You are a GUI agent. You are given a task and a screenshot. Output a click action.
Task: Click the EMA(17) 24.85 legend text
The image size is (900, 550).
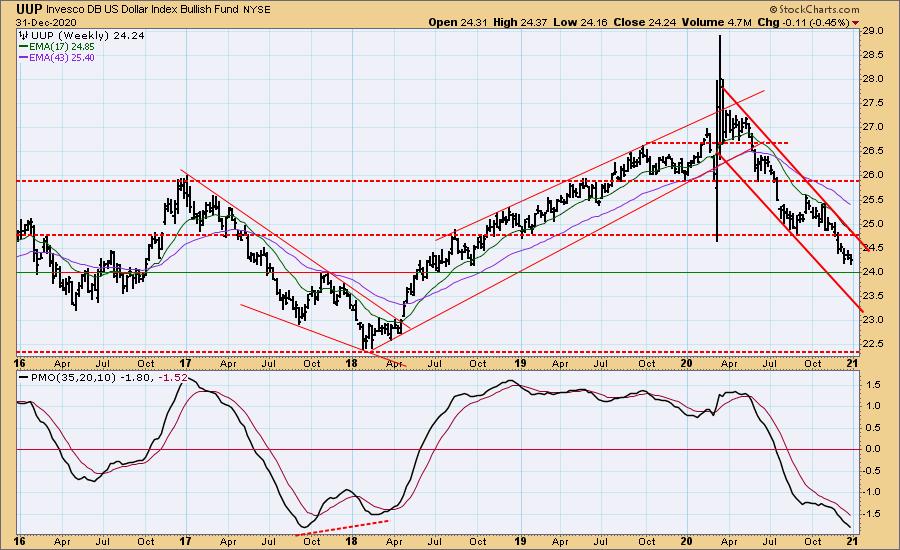click(x=62, y=47)
